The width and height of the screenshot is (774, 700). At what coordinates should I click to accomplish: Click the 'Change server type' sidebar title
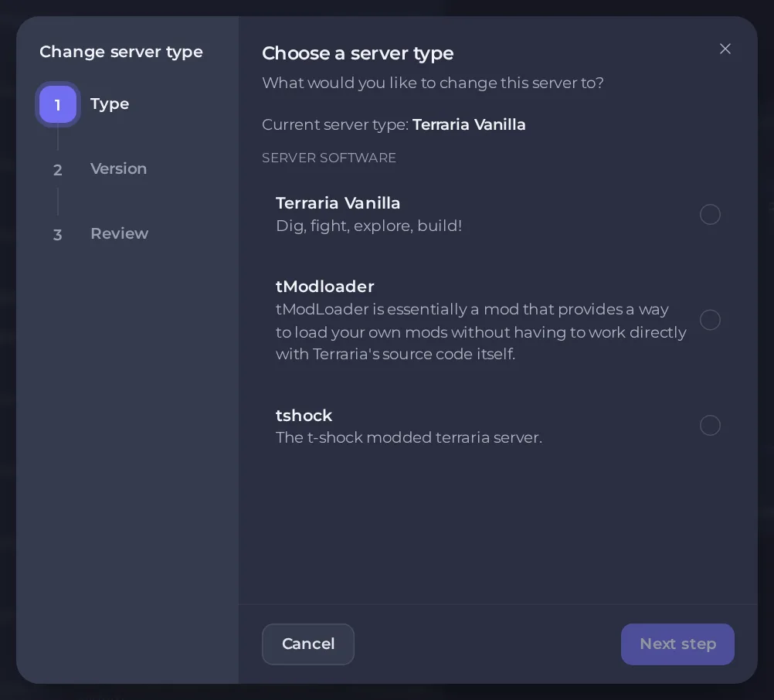pos(121,52)
